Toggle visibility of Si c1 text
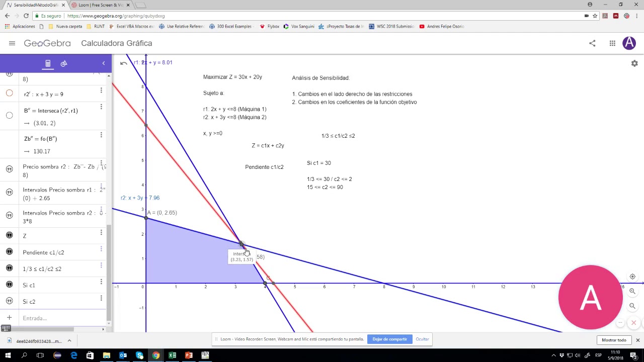Screen dimensions: 644x362 9,285
